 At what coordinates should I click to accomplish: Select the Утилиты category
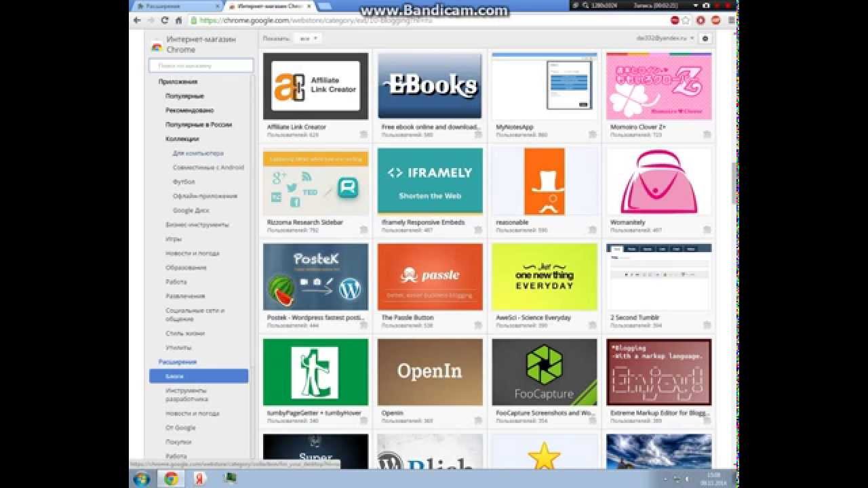click(178, 347)
